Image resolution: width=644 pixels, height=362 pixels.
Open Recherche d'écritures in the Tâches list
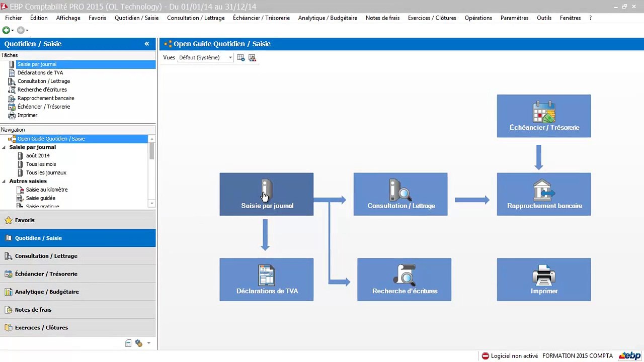(x=42, y=90)
